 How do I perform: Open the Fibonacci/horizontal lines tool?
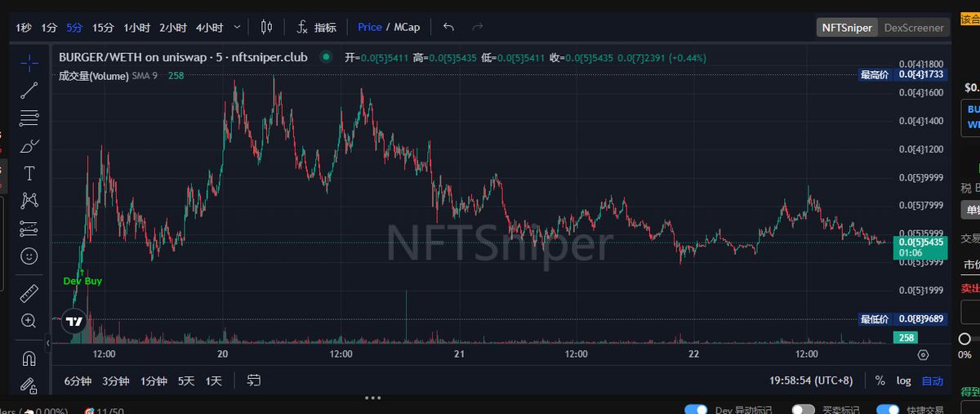pos(29,118)
